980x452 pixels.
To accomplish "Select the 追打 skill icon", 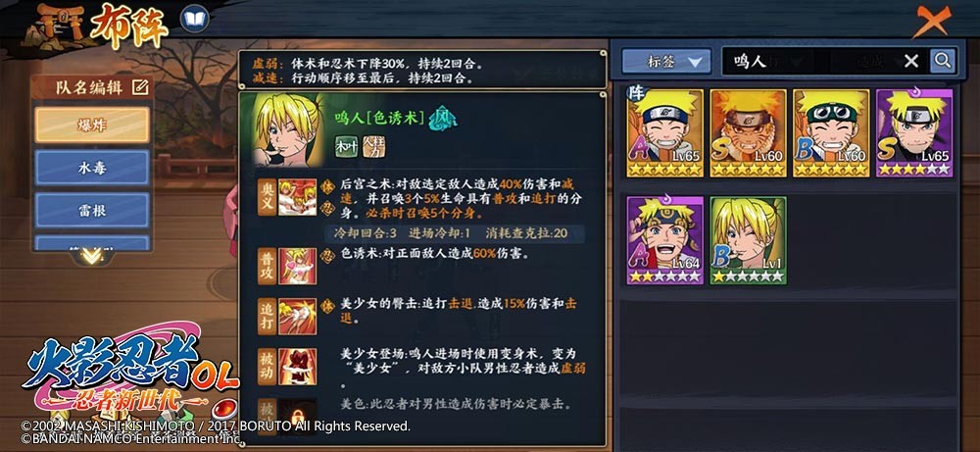I will (297, 317).
